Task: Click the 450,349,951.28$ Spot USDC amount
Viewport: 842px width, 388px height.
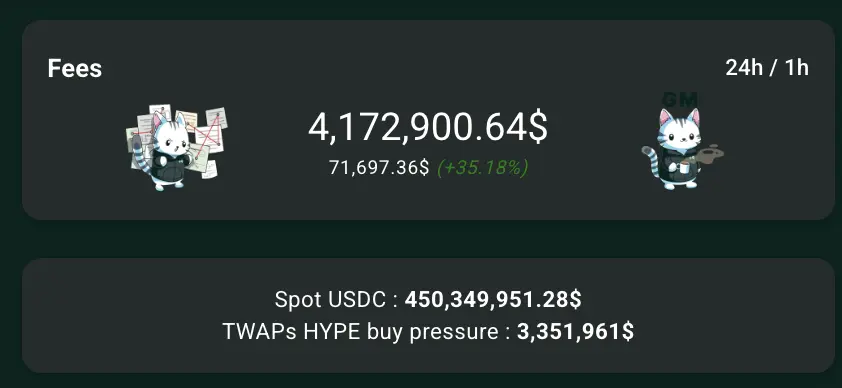Action: [493, 299]
